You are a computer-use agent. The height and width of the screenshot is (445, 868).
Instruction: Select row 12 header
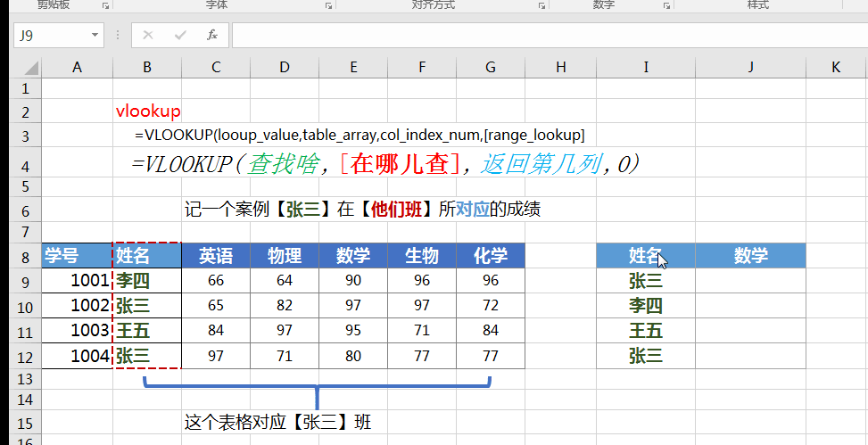pyautogui.click(x=24, y=357)
